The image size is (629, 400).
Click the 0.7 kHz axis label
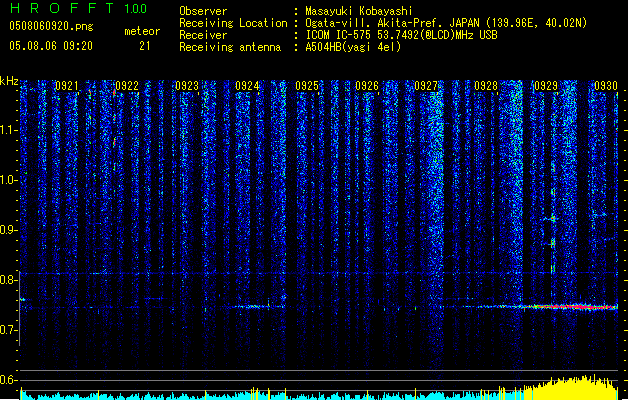click(9, 330)
